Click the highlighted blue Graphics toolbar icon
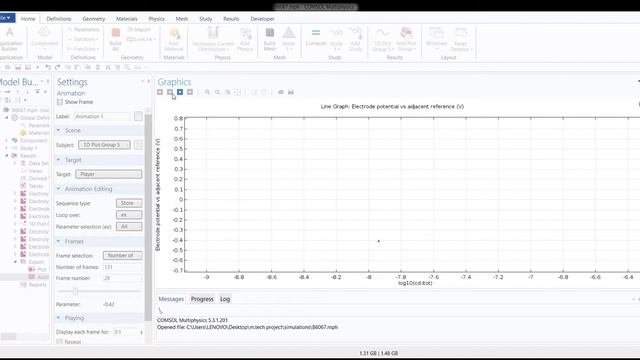Image resolution: width=640 pixels, height=360 pixels. pyautogui.click(x=180, y=92)
